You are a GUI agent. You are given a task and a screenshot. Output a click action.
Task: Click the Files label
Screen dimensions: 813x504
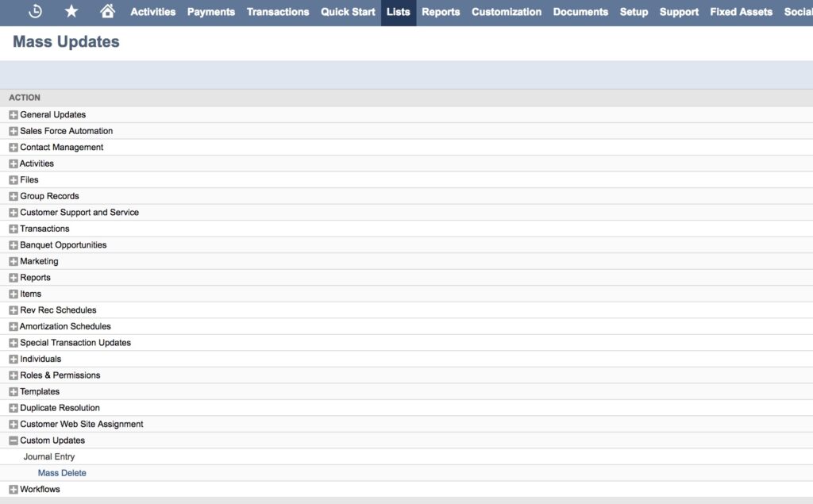(x=29, y=179)
